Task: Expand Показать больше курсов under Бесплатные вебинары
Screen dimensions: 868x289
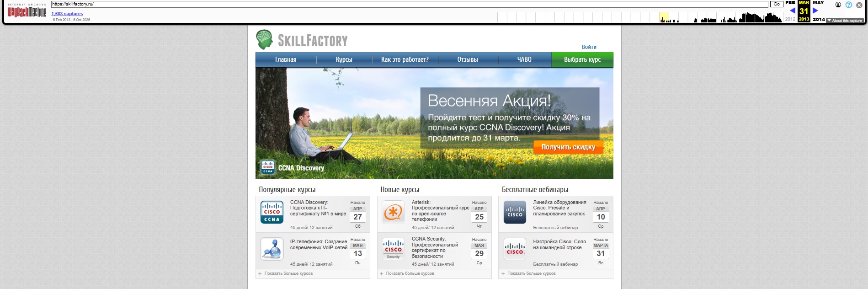Action: coord(531,273)
